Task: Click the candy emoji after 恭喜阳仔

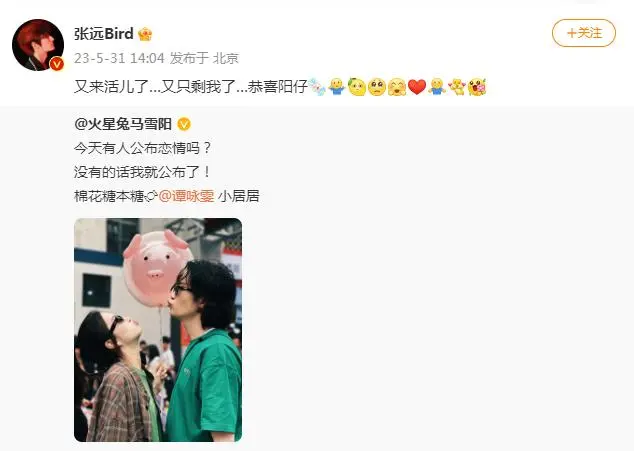Action: click(317, 87)
